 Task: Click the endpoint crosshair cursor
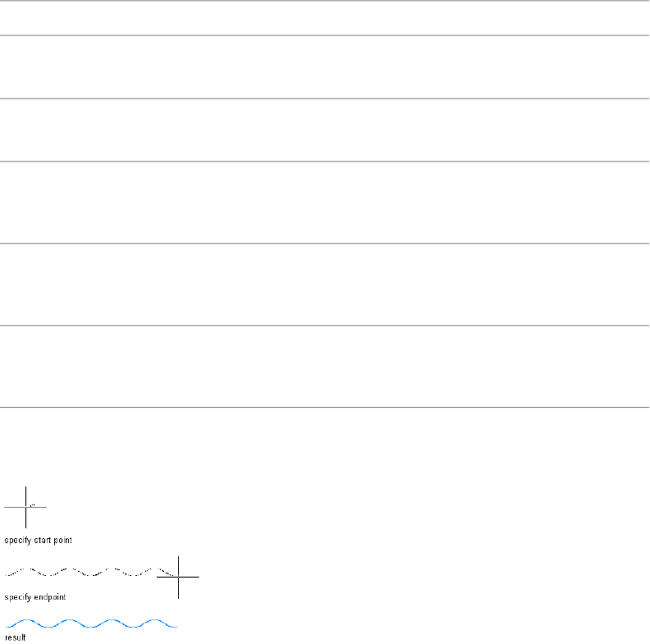coord(178,577)
